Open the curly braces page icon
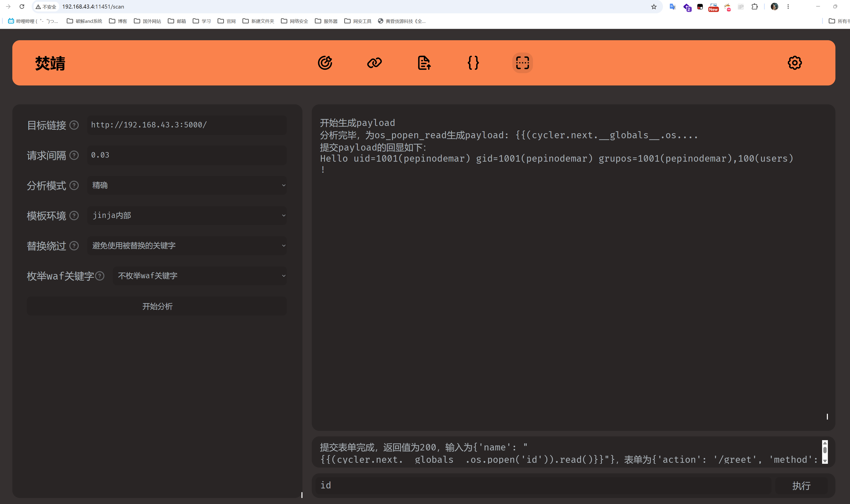Image resolution: width=850 pixels, height=504 pixels. (473, 63)
